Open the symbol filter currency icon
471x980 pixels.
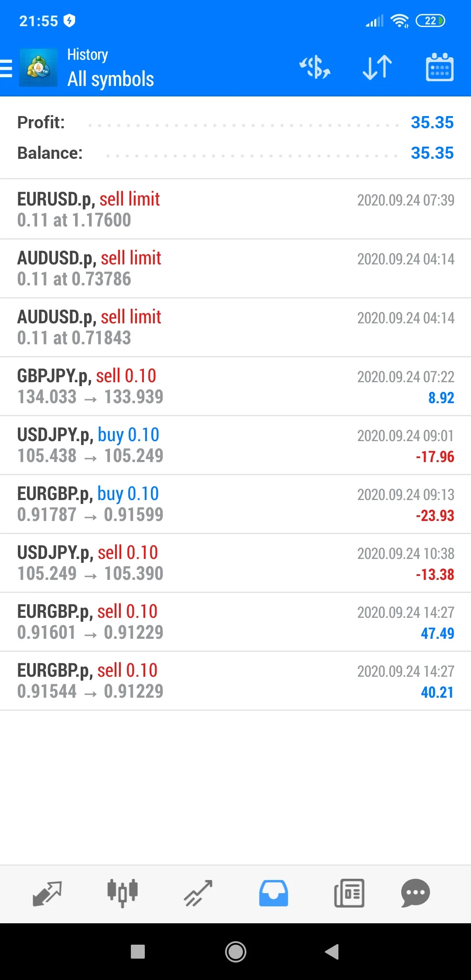click(315, 68)
